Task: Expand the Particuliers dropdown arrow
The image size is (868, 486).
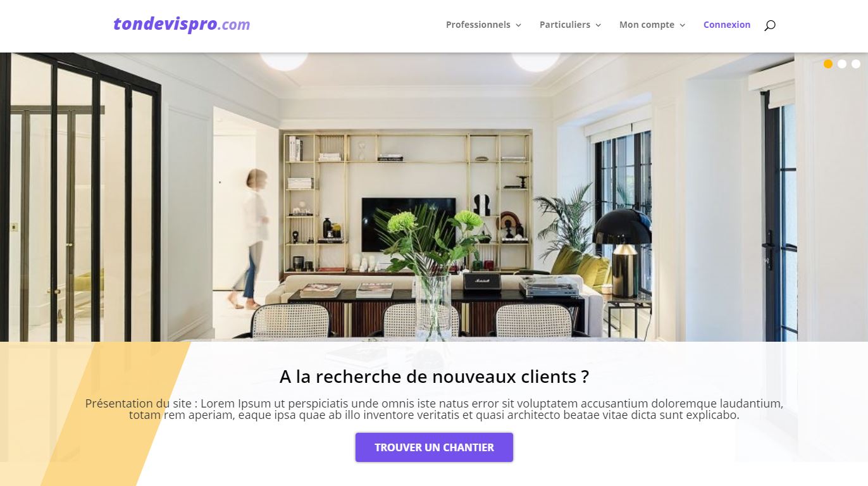Action: [598, 25]
